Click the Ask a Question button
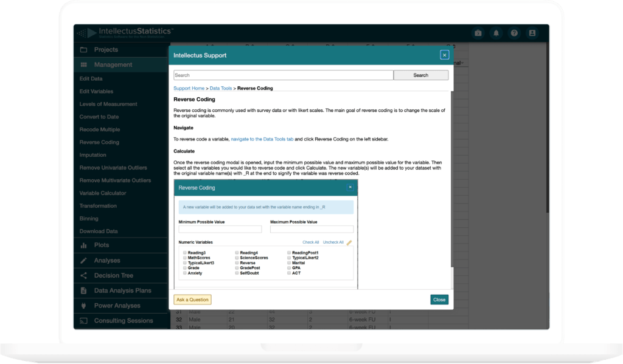 (x=192, y=300)
